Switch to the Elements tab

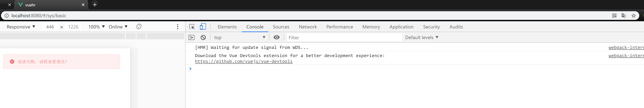point(227,27)
